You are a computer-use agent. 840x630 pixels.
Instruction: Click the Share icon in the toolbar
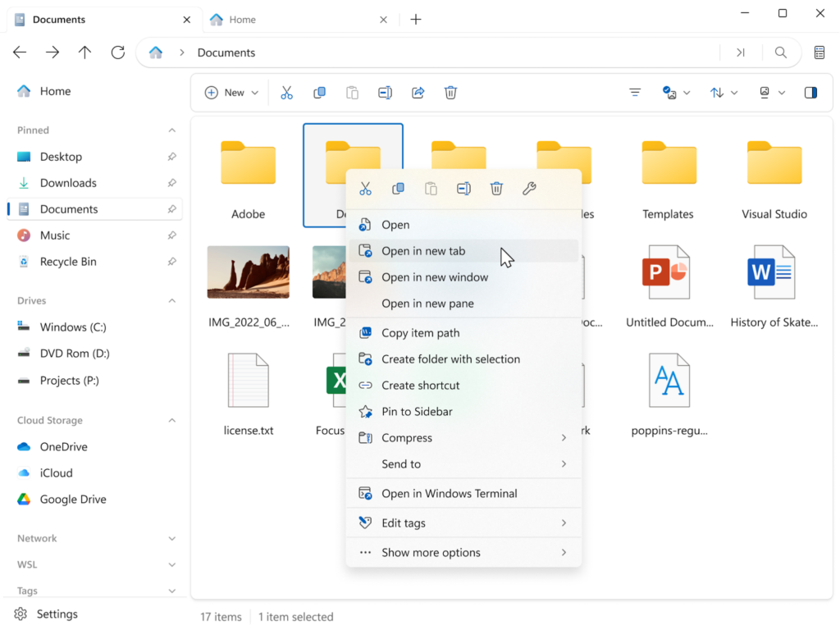coord(418,93)
